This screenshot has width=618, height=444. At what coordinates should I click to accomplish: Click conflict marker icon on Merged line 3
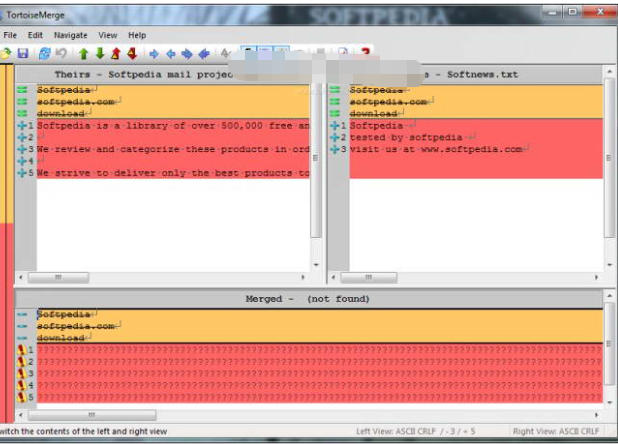click(x=21, y=373)
